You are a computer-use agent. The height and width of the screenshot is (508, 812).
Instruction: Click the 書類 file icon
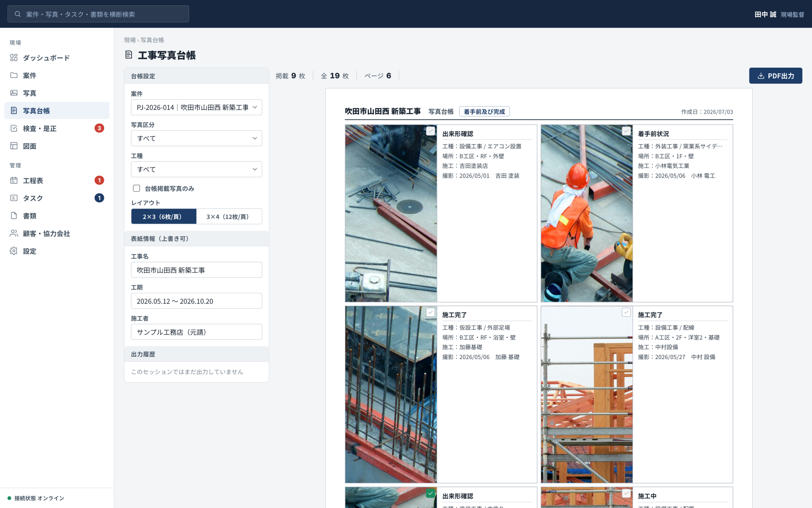(14, 216)
